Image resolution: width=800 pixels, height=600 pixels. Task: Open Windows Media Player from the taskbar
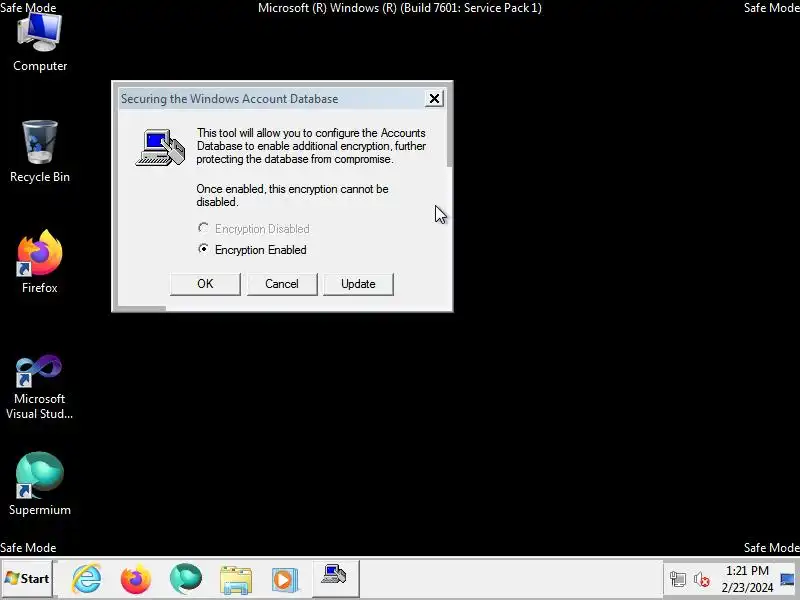point(284,580)
